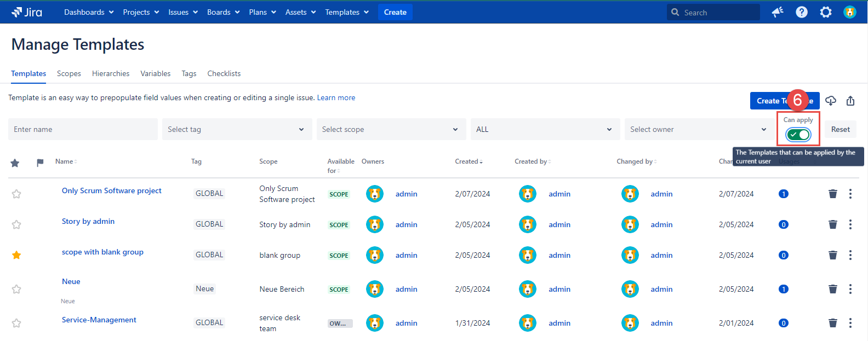The width and height of the screenshot is (868, 341).
Task: Open the Select owner dropdown
Action: [x=699, y=129]
